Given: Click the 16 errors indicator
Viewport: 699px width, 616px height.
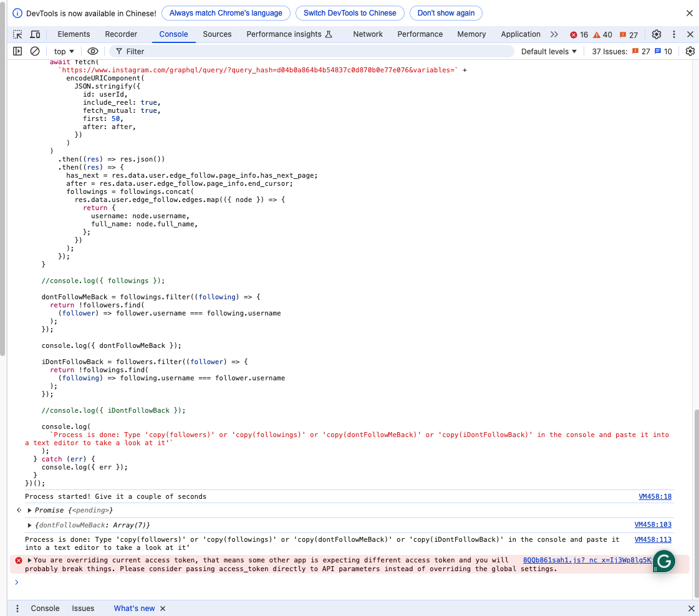Looking at the screenshot, I should [579, 35].
